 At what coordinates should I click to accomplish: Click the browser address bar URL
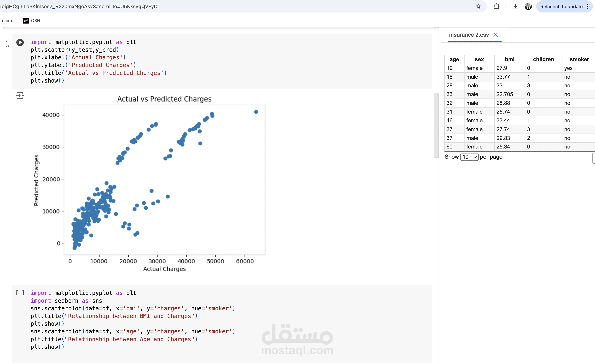(79, 7)
